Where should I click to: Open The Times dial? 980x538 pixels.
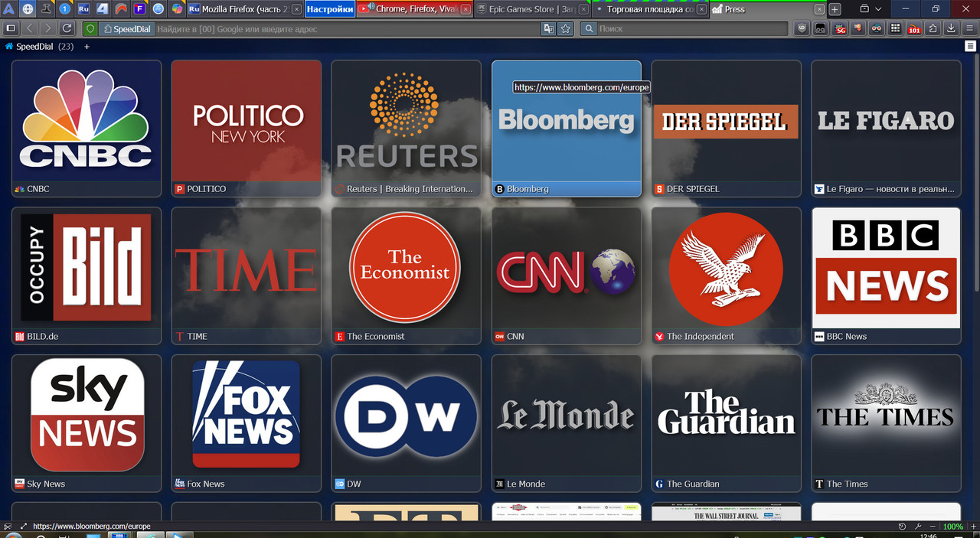(x=886, y=423)
